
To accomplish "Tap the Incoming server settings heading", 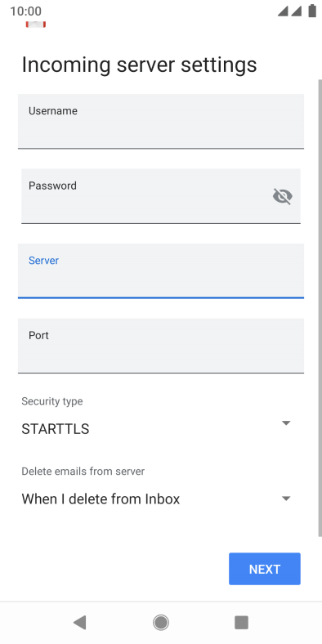I will click(139, 65).
